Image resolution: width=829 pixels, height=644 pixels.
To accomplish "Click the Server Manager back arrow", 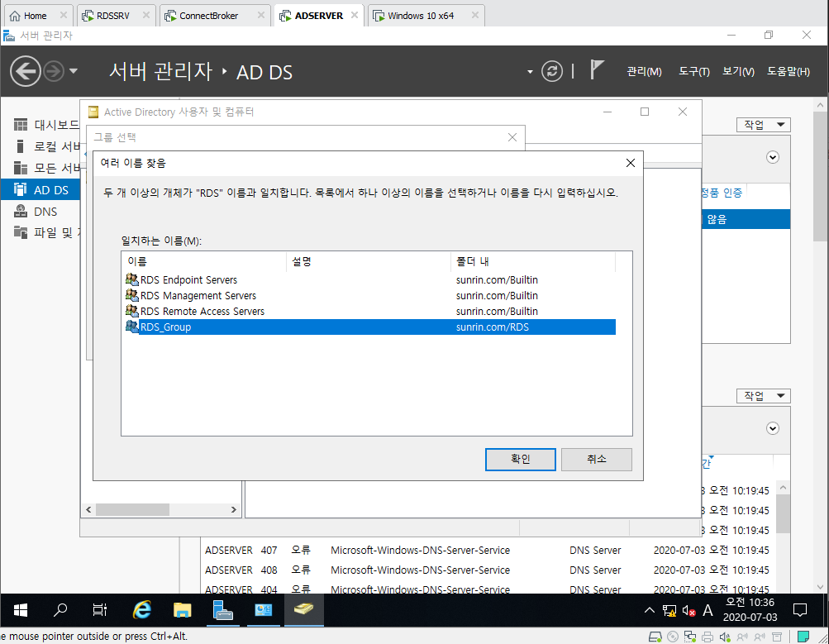I will [x=26, y=71].
